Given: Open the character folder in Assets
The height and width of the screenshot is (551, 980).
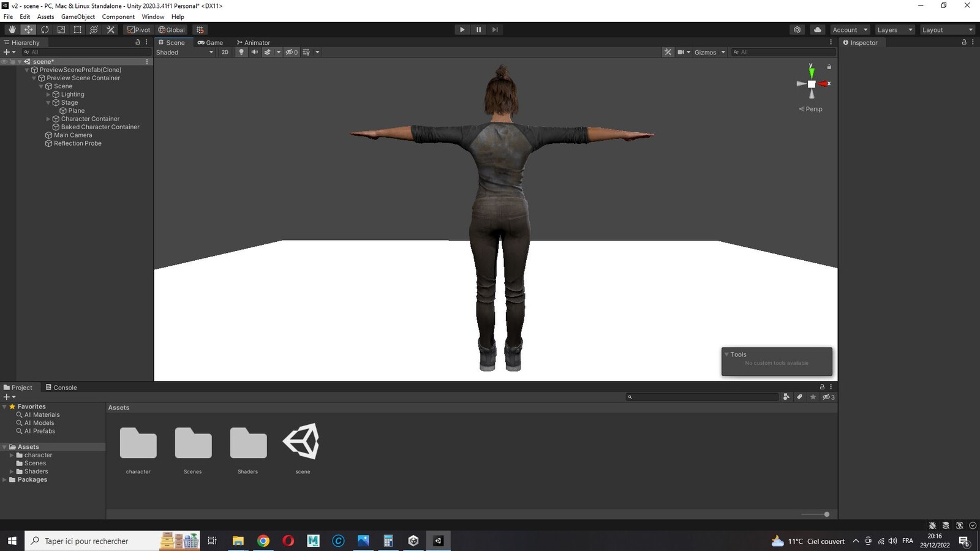Looking at the screenshot, I should (x=138, y=449).
